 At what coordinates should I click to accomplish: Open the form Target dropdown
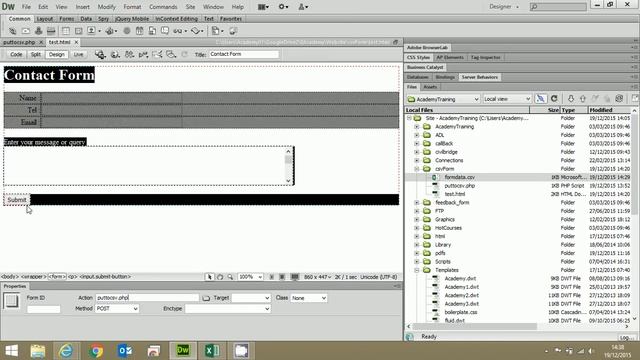click(x=251, y=298)
